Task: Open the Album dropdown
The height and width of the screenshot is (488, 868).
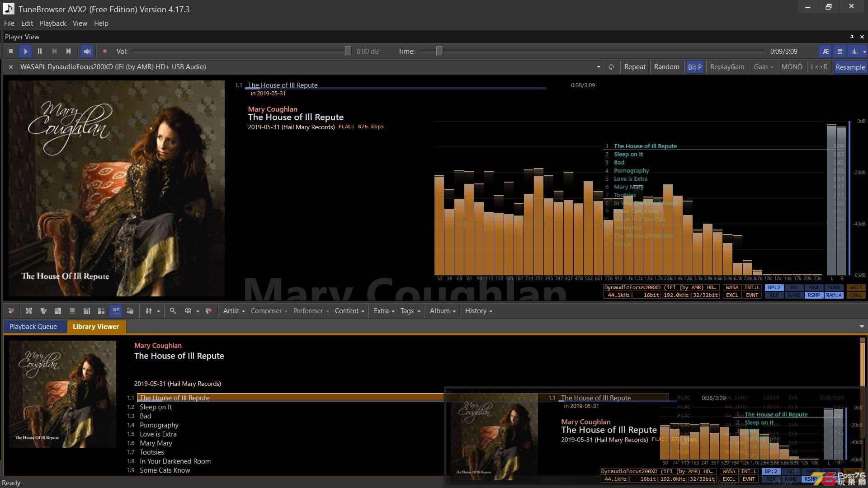Action: coord(443,311)
